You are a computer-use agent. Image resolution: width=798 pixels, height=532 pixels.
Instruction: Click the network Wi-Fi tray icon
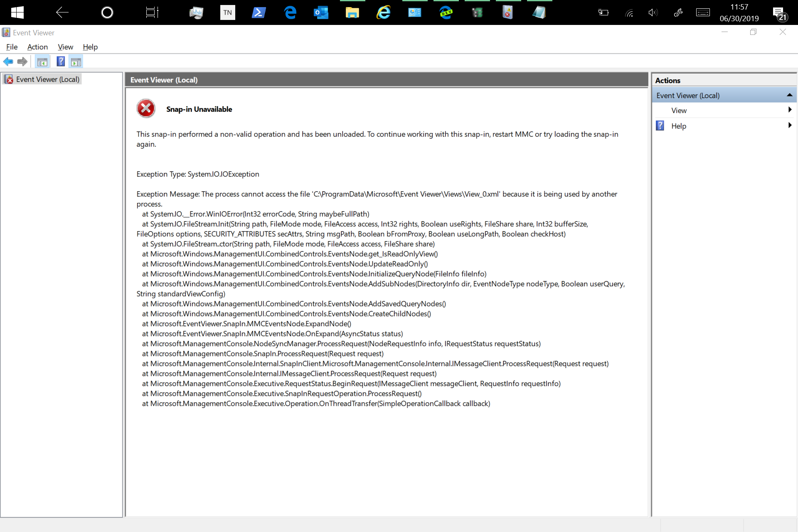[x=629, y=13]
